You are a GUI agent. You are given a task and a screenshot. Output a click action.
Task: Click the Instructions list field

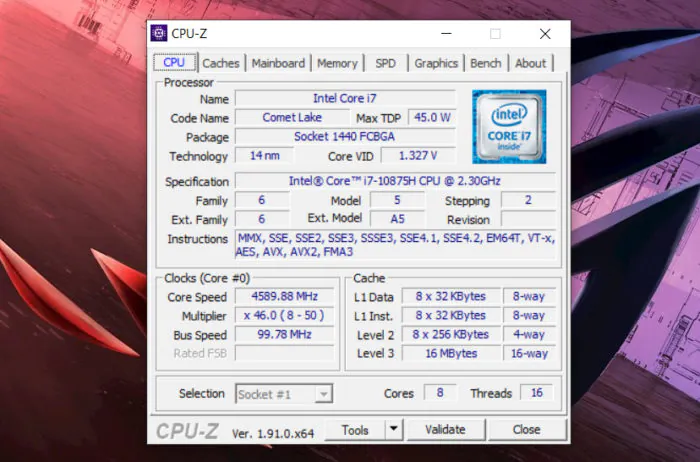tap(396, 245)
